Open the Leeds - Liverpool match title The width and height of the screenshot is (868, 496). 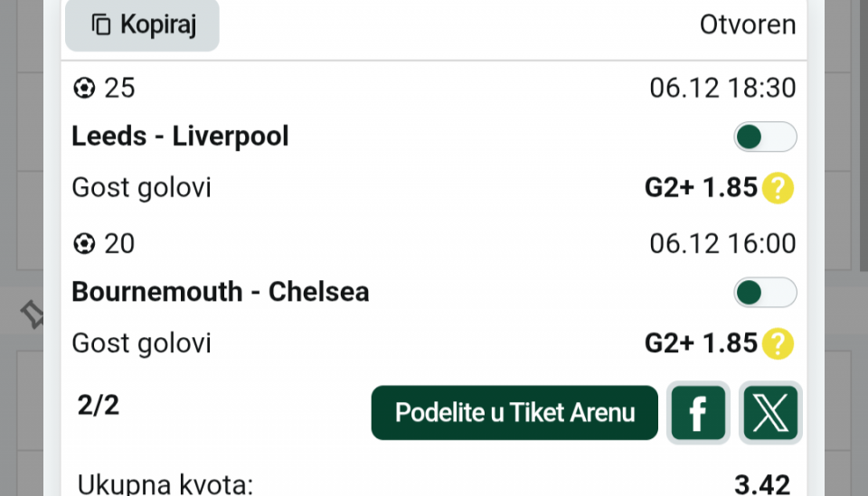[x=180, y=137]
